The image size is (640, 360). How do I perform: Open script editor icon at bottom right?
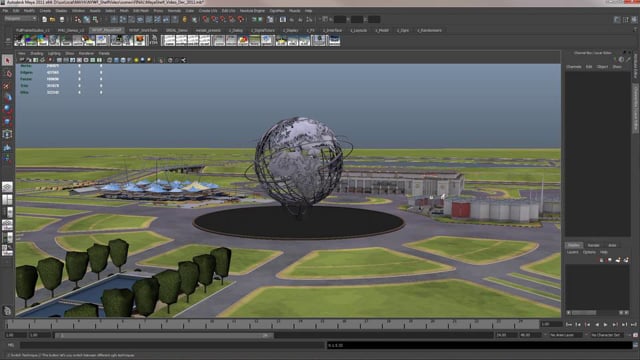(x=635, y=345)
